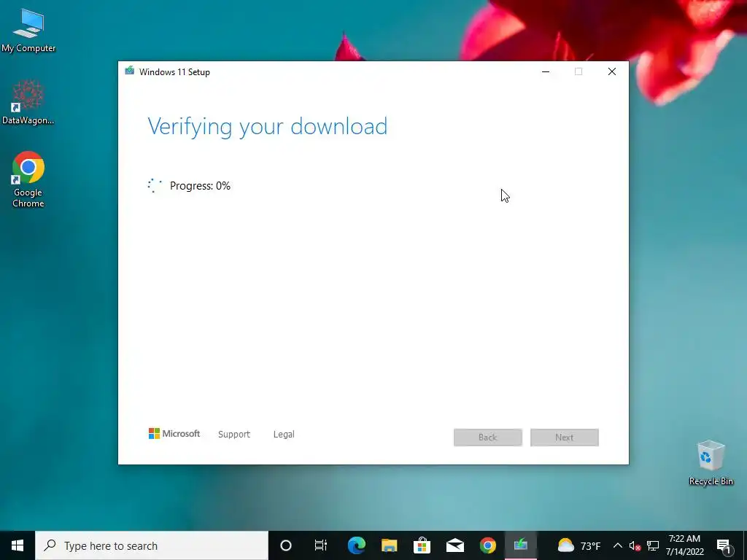This screenshot has width=747, height=560.
Task: Select the Recycle Bin desktop icon
Action: (711, 463)
